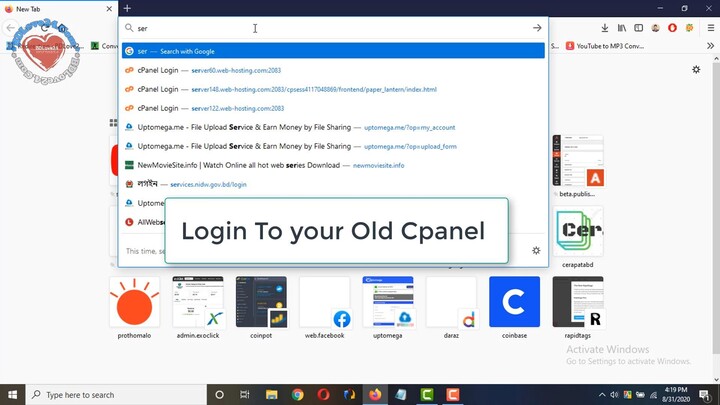Open the Firefox account avatar icon
This screenshot has height=405, width=720.
(x=655, y=28)
